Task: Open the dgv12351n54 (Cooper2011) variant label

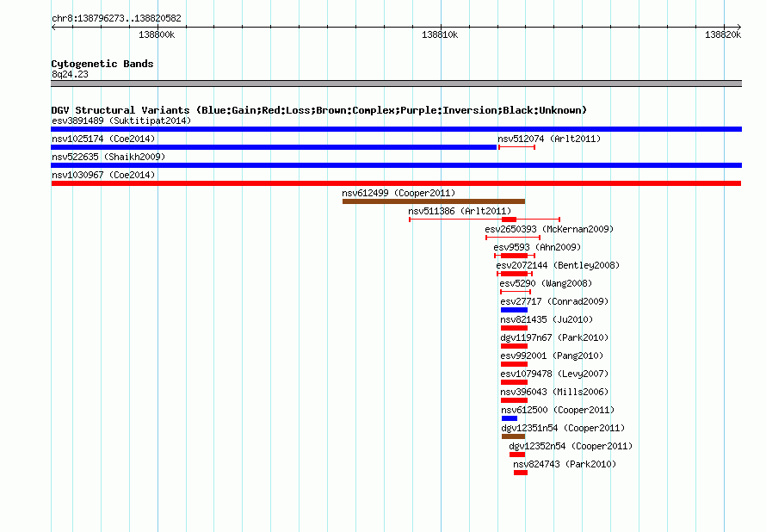Action: (x=563, y=428)
